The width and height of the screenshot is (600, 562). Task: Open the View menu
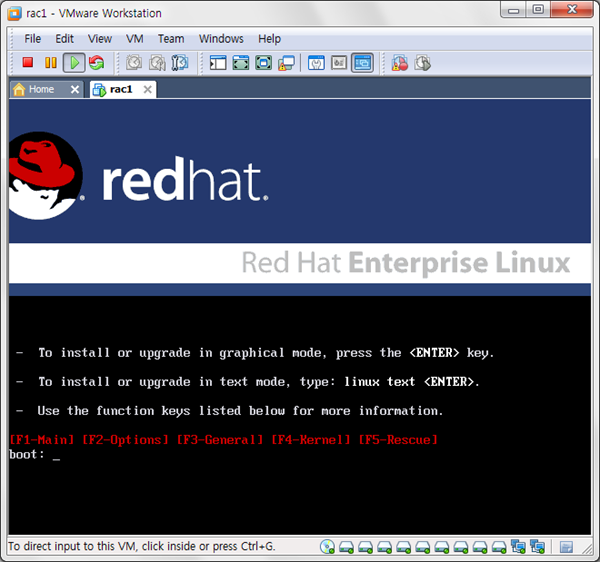[99, 39]
